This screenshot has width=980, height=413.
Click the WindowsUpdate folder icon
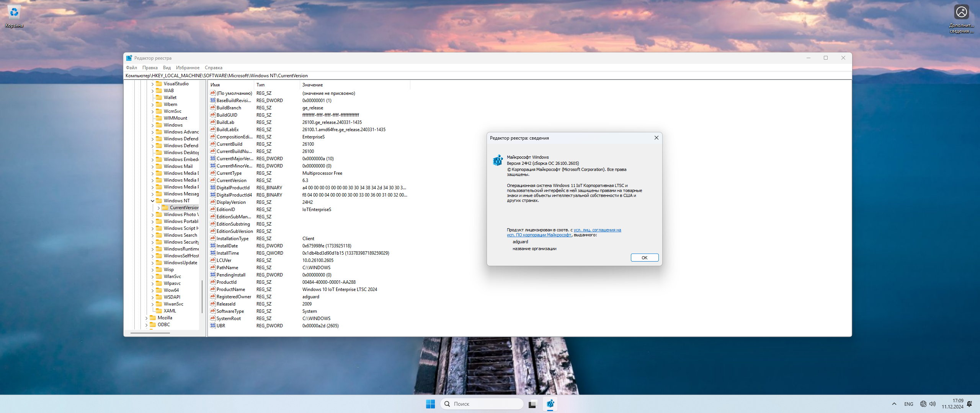[x=159, y=263]
